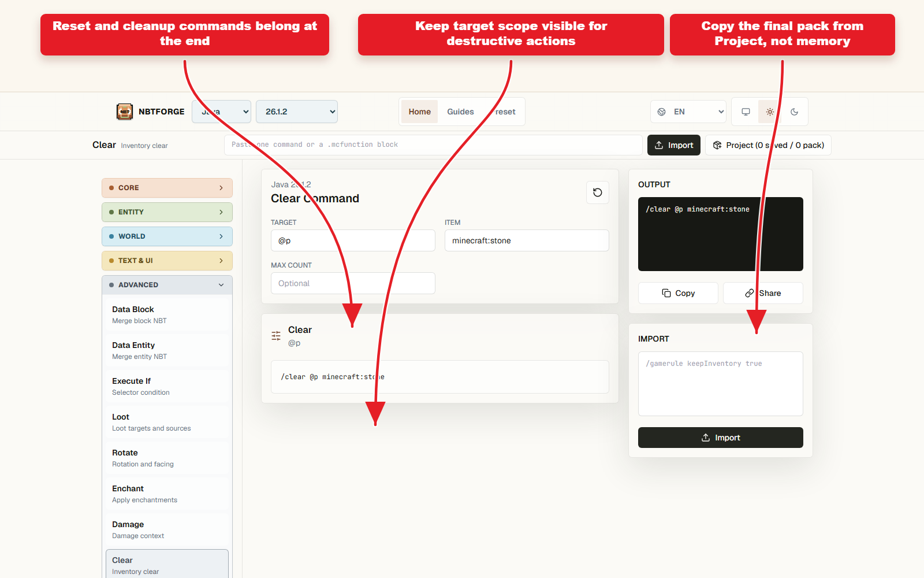
Task: Expand the CORE category
Action: [167, 188]
